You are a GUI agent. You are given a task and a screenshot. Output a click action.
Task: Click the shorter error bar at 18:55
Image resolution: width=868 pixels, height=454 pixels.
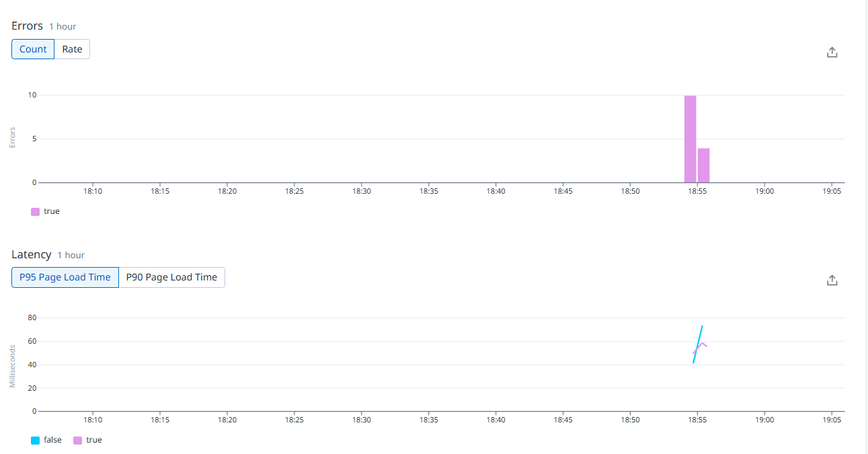(x=703, y=165)
